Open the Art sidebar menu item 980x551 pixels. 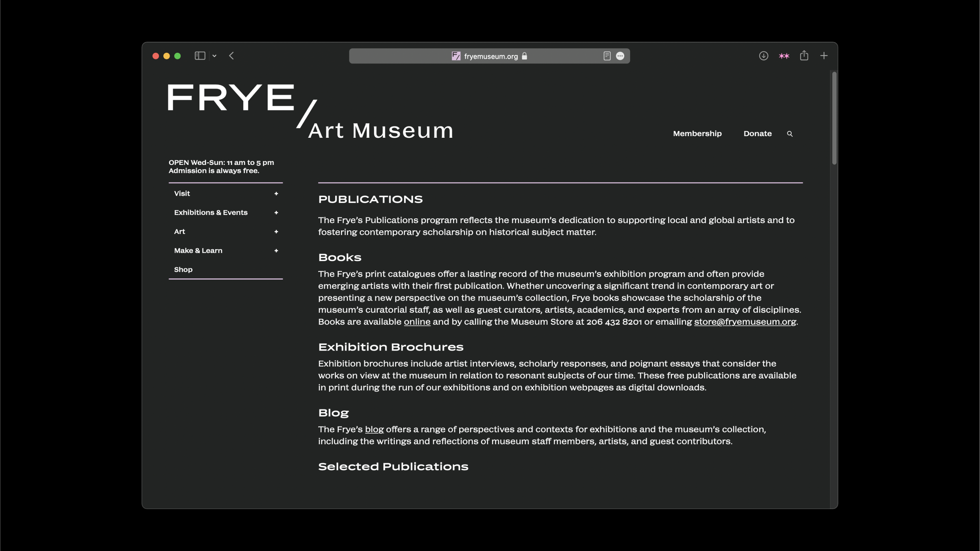[x=180, y=232]
